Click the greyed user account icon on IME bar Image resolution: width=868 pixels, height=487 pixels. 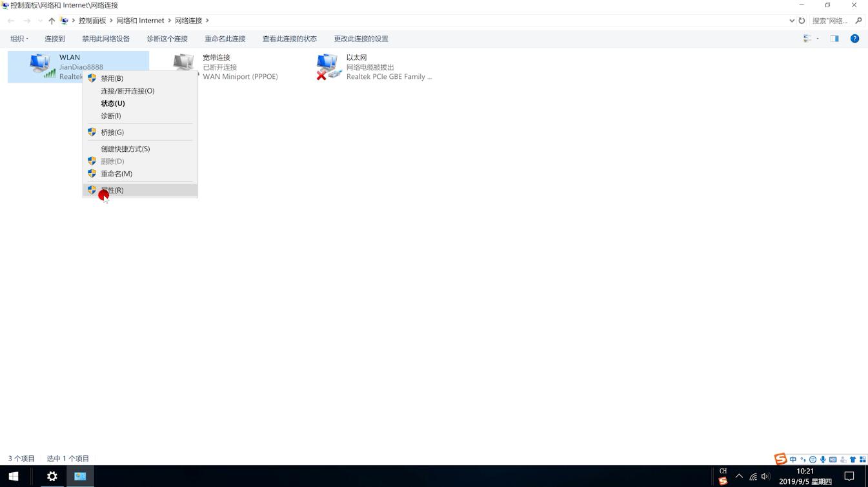tap(843, 460)
